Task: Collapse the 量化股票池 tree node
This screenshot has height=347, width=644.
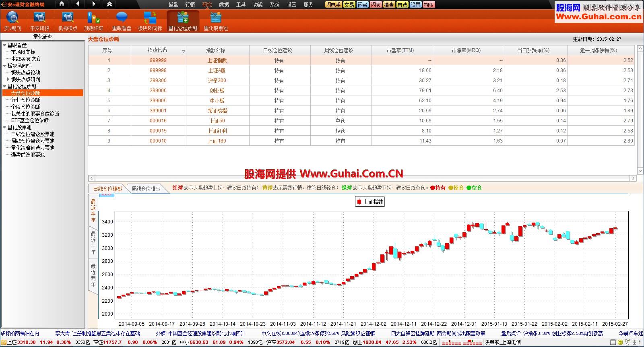Action: 4,127
